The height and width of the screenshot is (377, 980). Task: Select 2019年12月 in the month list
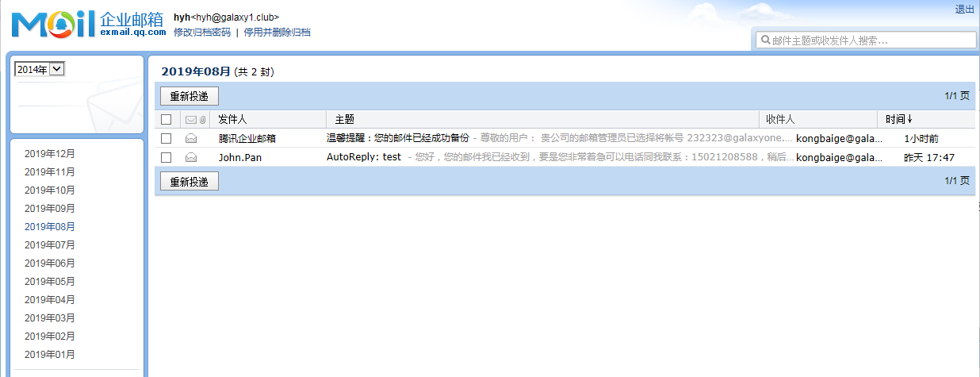click(50, 154)
